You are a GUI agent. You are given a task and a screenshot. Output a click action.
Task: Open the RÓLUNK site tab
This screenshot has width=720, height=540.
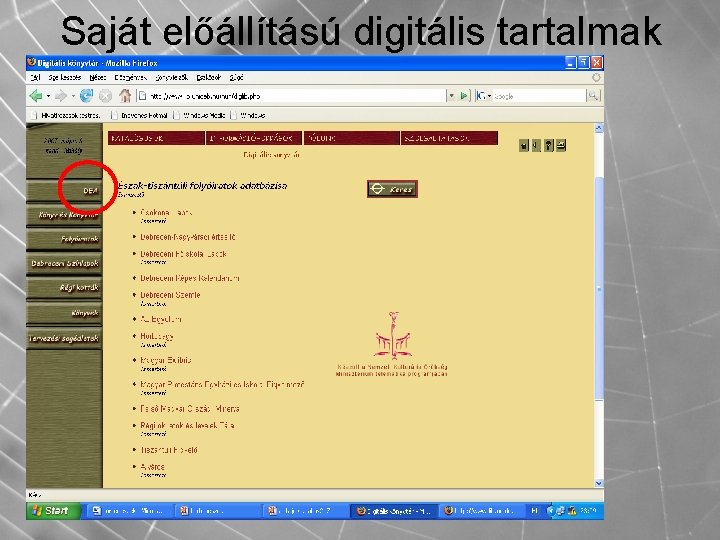[x=352, y=138]
